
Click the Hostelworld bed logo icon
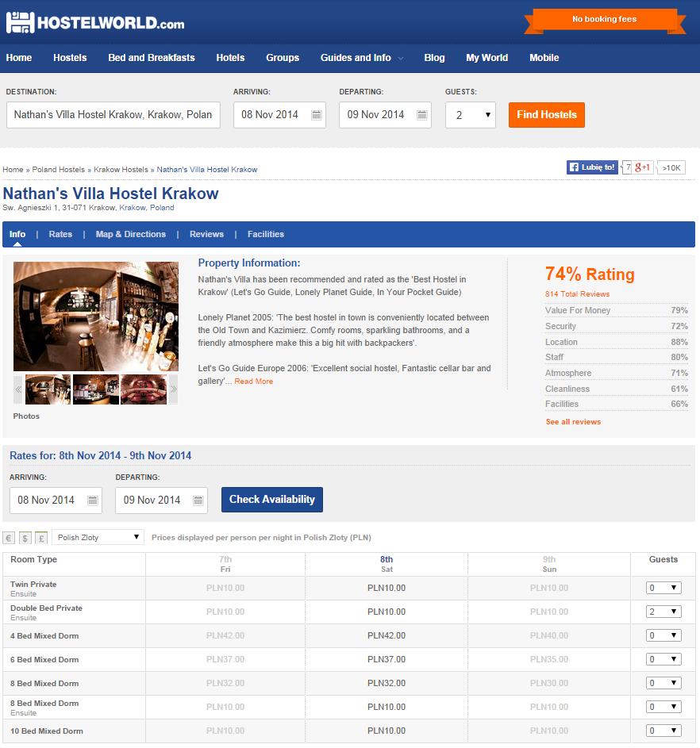(20, 22)
